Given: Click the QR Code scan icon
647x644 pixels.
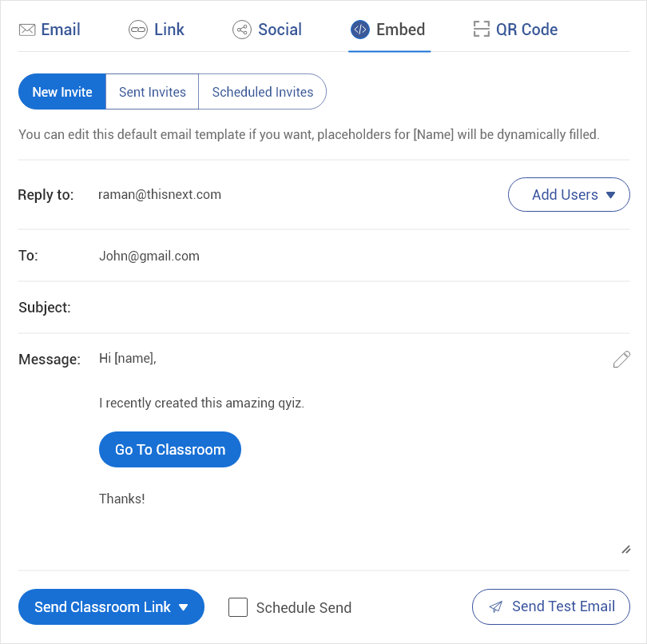Looking at the screenshot, I should [481, 30].
